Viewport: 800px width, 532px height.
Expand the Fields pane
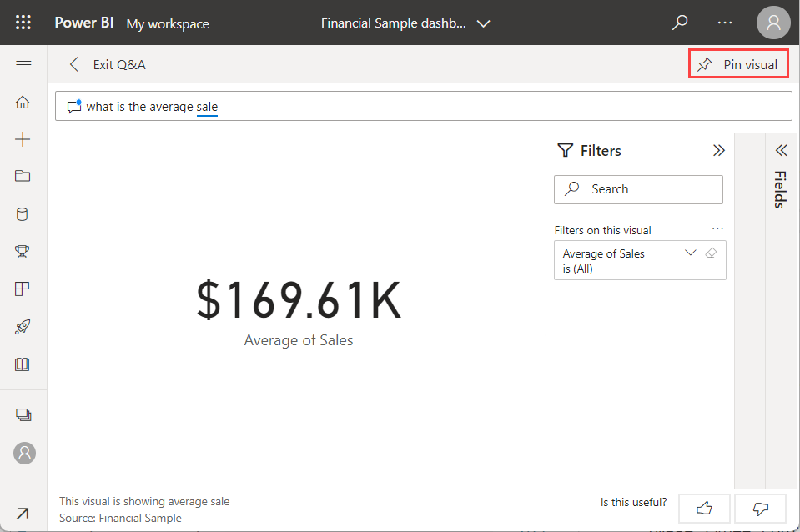(x=781, y=151)
